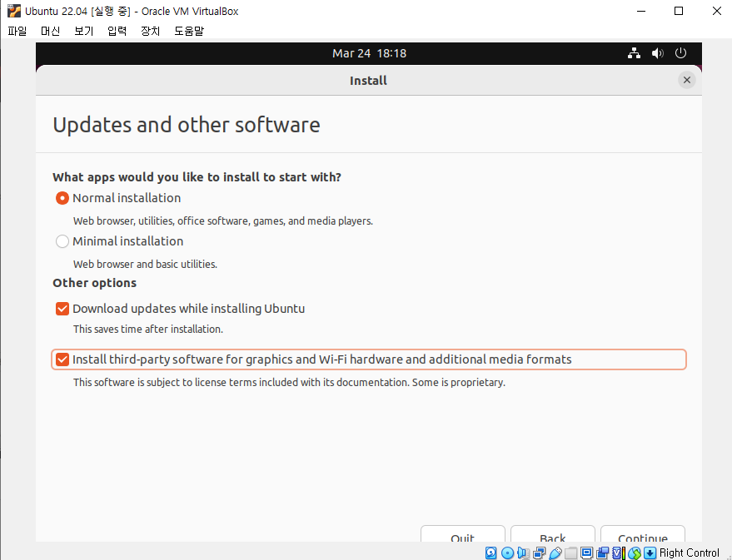Open the 파일 menu
The image size is (732, 560).
click(x=17, y=31)
